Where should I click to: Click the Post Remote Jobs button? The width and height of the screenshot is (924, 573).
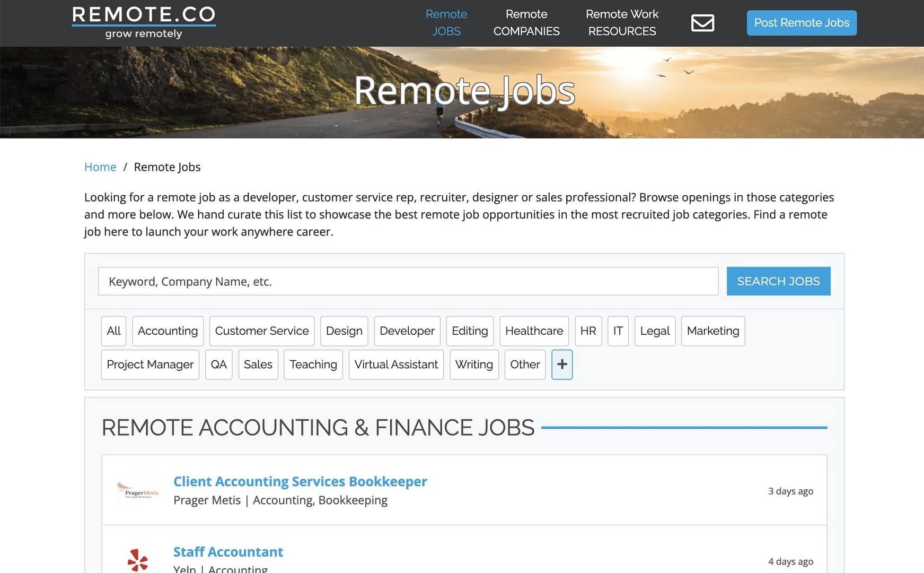(801, 23)
